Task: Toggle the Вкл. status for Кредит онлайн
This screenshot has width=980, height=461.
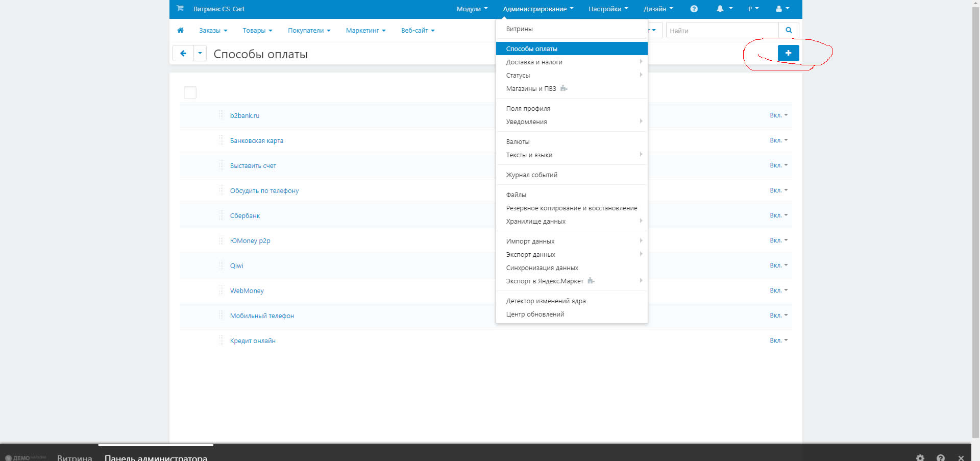Action: (x=778, y=341)
